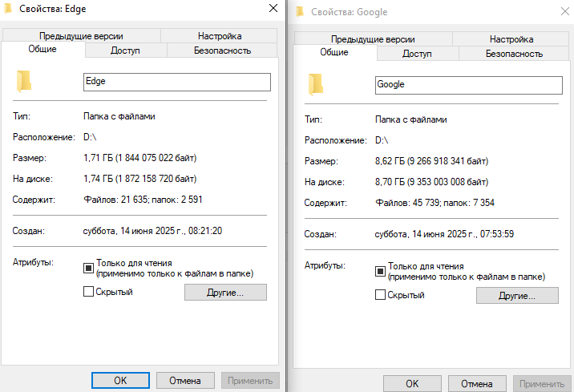Click the folder icon in Google title bar
This screenshot has width=574, height=392.
coord(300,12)
